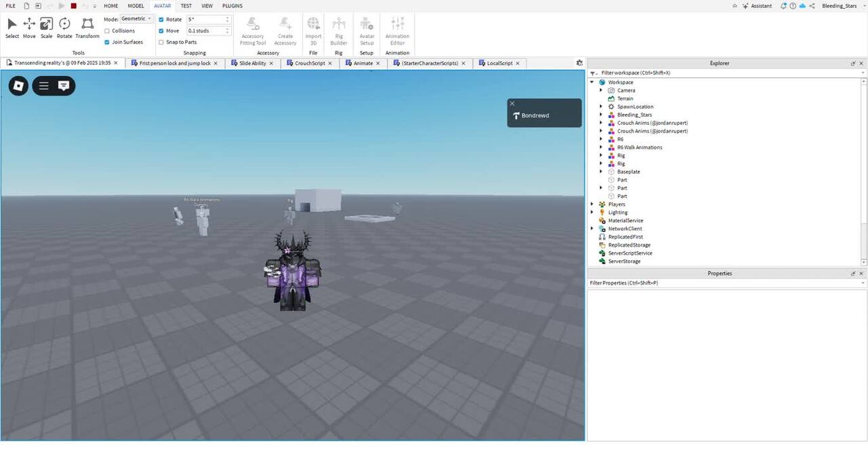This screenshot has height=456, width=868.
Task: Enable the Collisions checkbox
Action: tap(106, 30)
